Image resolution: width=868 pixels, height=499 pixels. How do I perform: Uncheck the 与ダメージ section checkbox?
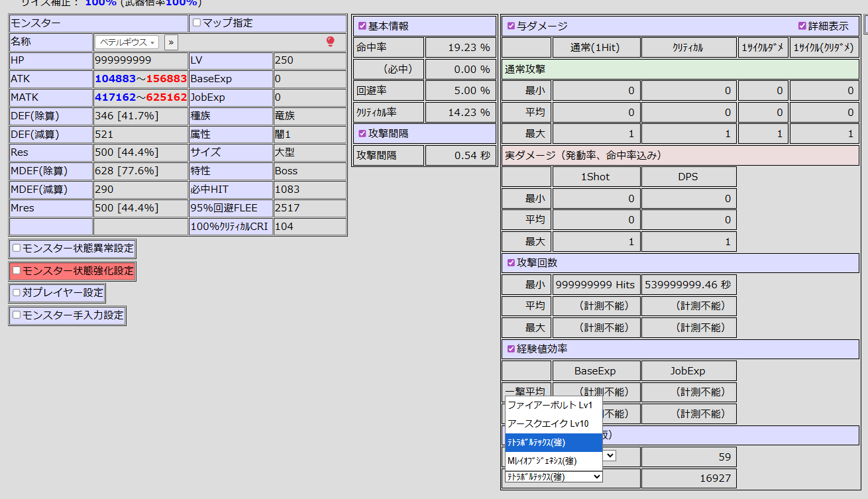[x=511, y=27]
